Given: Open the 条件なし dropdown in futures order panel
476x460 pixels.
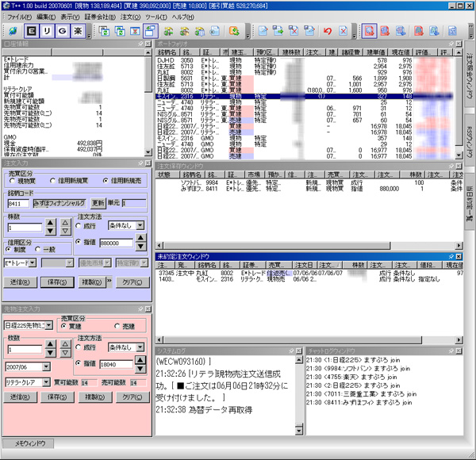Looking at the screenshot, I should (140, 347).
